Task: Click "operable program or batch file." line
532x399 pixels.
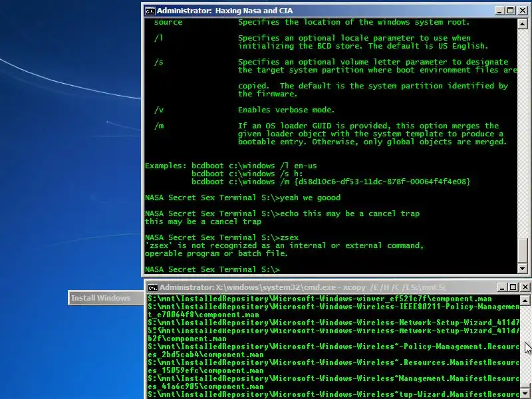Action: coord(216,254)
